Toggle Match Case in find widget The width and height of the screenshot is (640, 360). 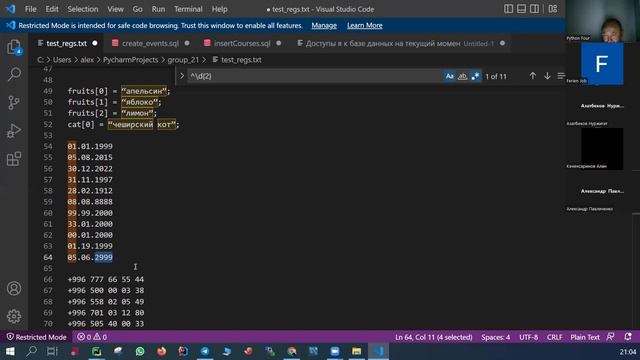[x=449, y=76]
